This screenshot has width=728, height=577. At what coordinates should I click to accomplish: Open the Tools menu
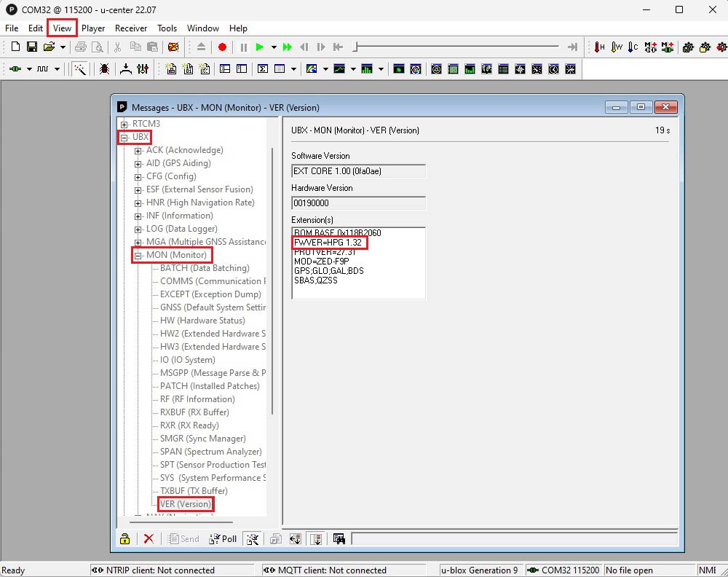pos(167,28)
